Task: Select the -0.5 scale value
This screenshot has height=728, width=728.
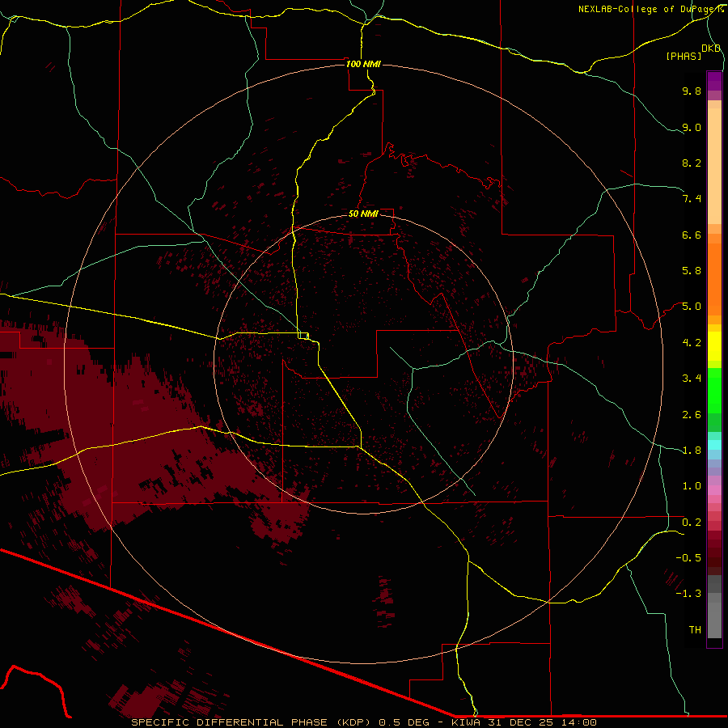Action: [x=688, y=558]
